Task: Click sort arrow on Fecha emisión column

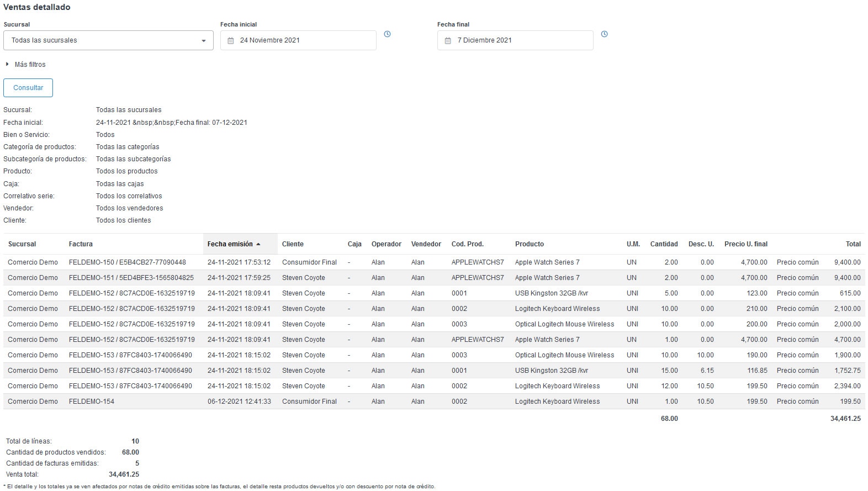Action: 258,244
